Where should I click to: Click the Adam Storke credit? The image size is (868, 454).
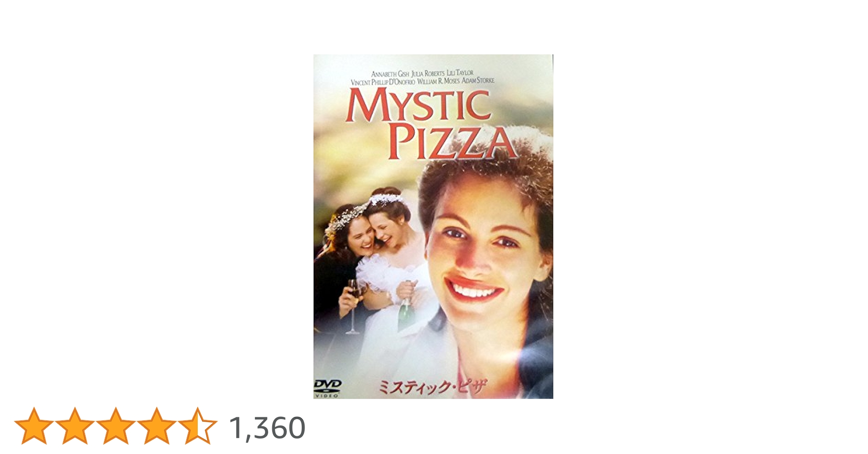point(478,80)
